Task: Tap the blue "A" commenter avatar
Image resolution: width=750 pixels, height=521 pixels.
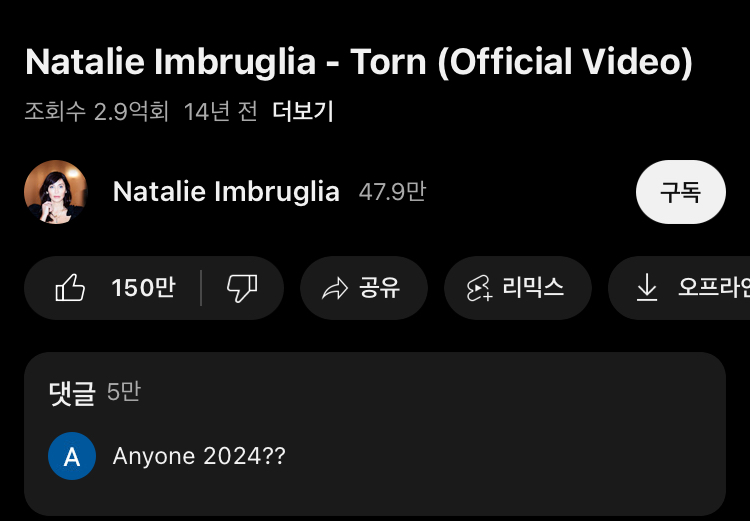Action: click(72, 456)
